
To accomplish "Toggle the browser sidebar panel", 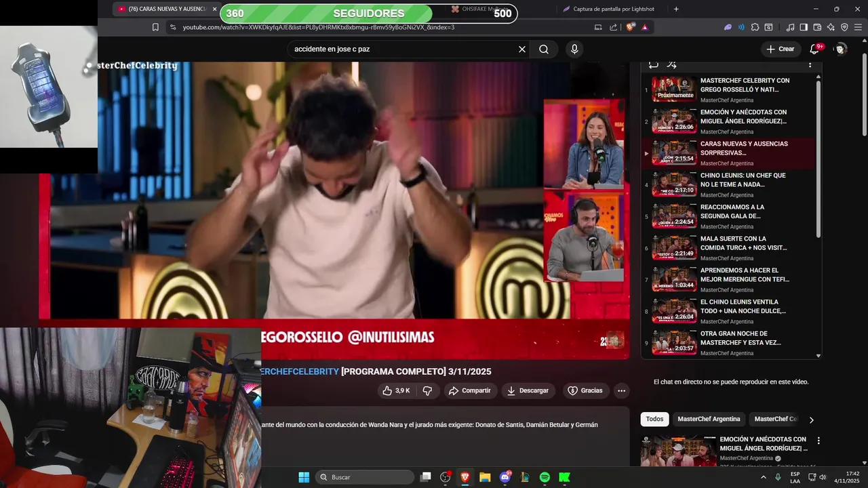I will pyautogui.click(x=804, y=27).
